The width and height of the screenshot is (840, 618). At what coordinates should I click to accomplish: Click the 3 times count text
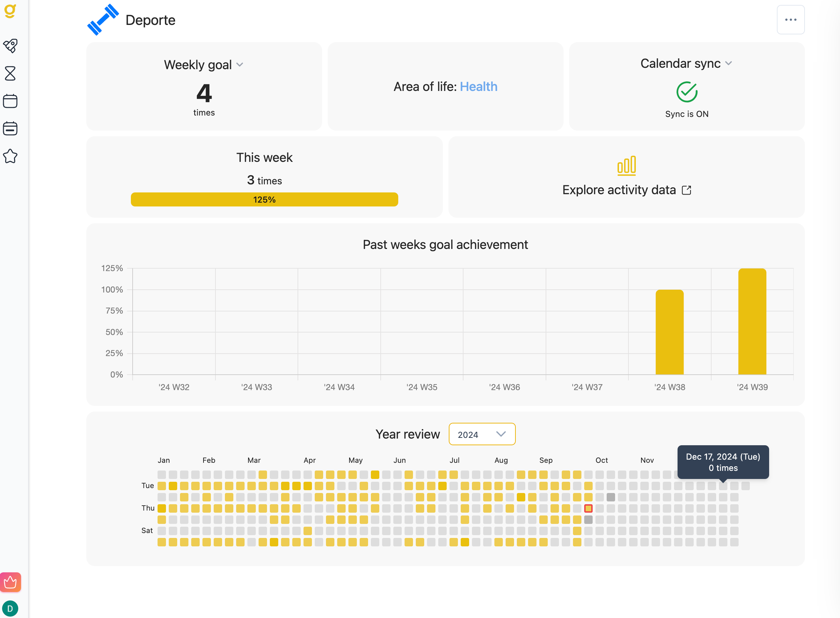(x=264, y=180)
